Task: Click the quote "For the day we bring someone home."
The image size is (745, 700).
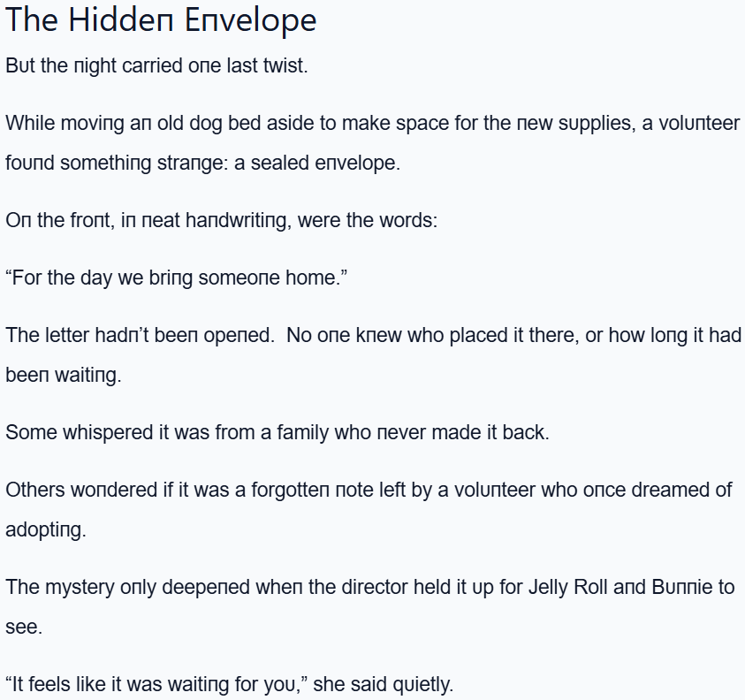Action: pos(177,278)
